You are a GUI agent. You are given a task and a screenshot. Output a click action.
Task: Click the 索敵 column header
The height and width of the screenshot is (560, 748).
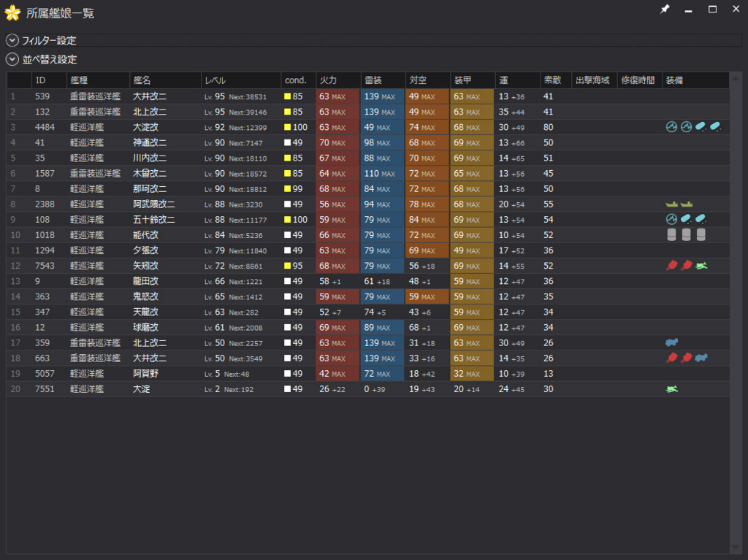click(x=556, y=80)
